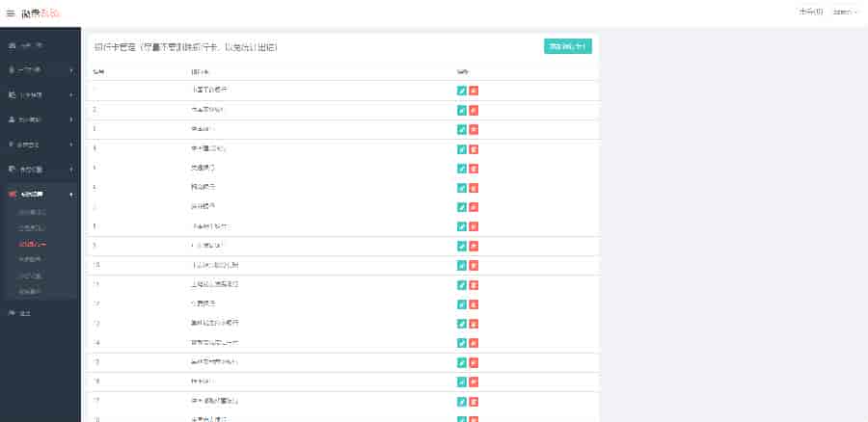Delete the bank in row 1
Viewport: 868px width, 422px height.
pos(474,91)
